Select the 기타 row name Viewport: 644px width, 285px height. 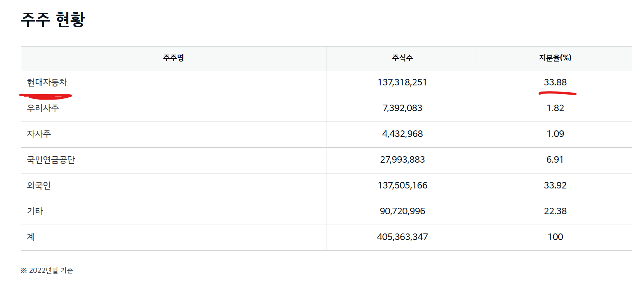coord(35,211)
